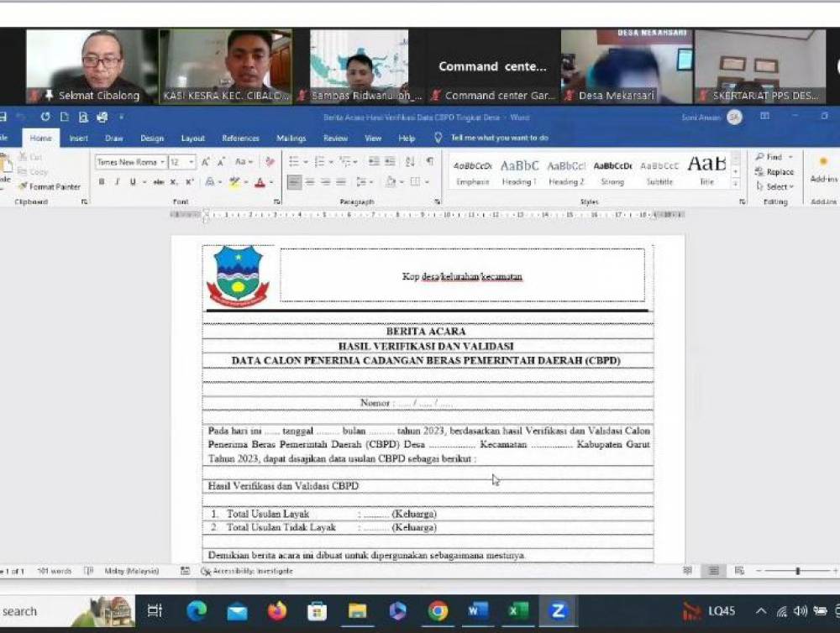Increase the paragraph indent
Screen dimensions: 840x633
tap(390, 162)
